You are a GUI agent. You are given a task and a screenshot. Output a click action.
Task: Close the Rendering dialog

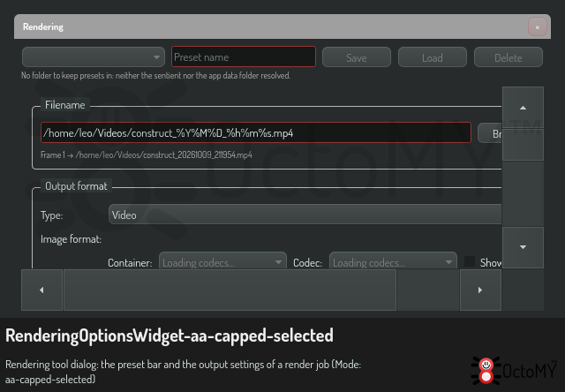(x=538, y=27)
